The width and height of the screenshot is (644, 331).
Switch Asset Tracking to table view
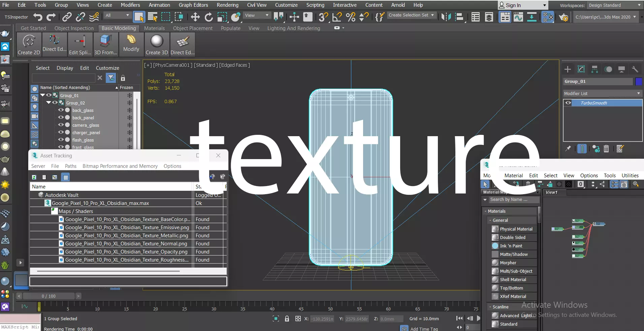[x=66, y=177]
